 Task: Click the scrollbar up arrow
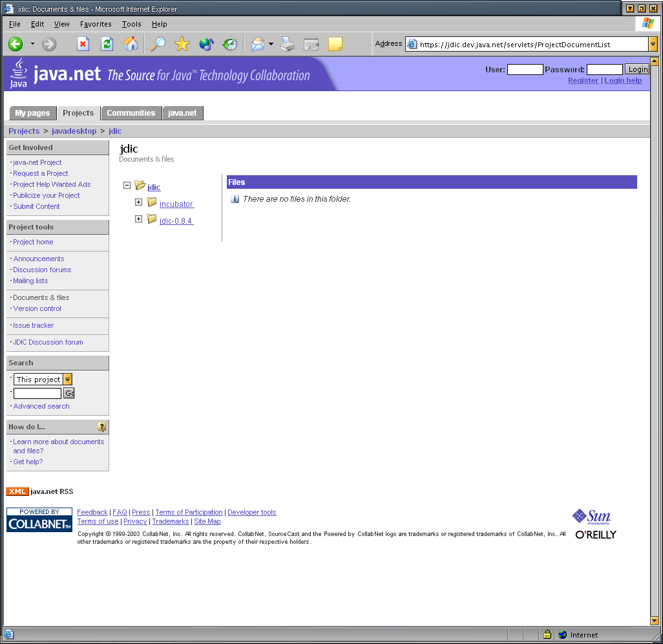click(x=654, y=61)
